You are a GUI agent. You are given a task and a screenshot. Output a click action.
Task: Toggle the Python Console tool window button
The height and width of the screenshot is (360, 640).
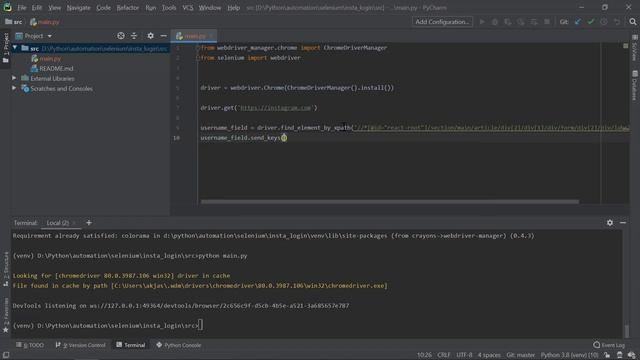[x=178, y=345]
